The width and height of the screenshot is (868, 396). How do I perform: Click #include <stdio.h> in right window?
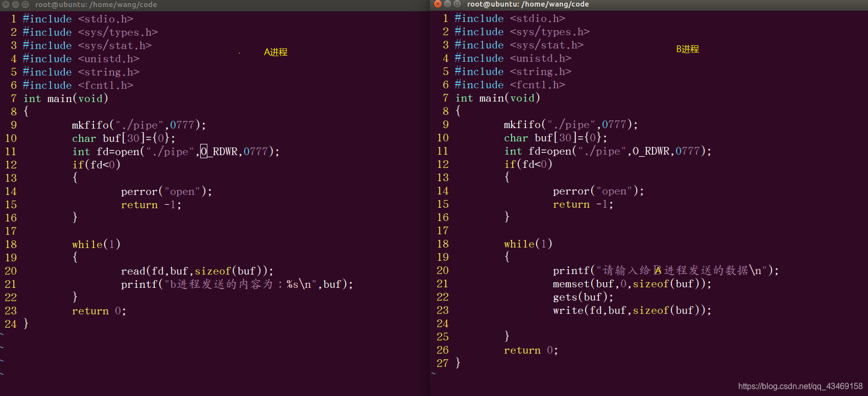[510, 18]
